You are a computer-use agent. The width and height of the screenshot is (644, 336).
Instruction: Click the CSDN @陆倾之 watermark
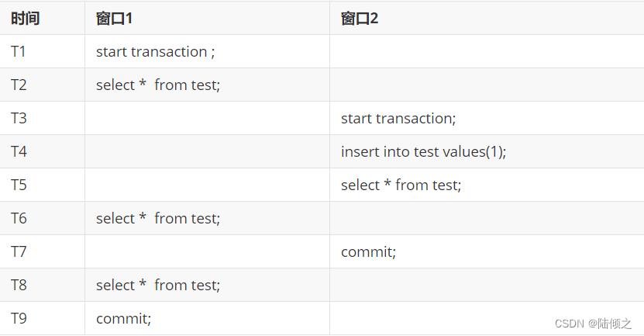(593, 324)
